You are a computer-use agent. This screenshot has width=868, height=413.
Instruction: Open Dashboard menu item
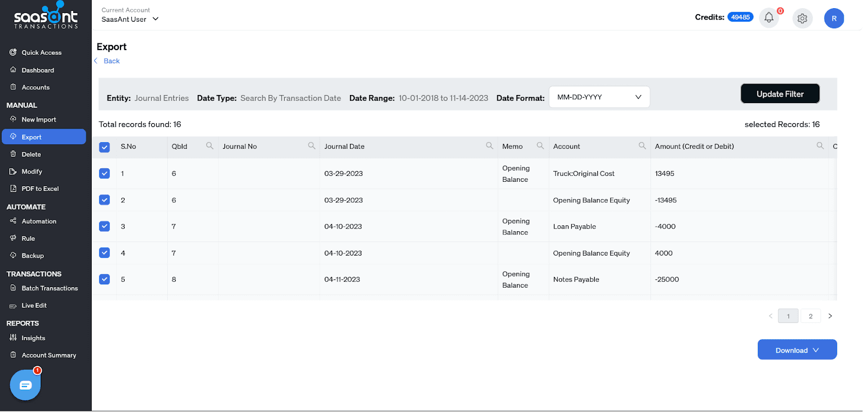point(38,70)
